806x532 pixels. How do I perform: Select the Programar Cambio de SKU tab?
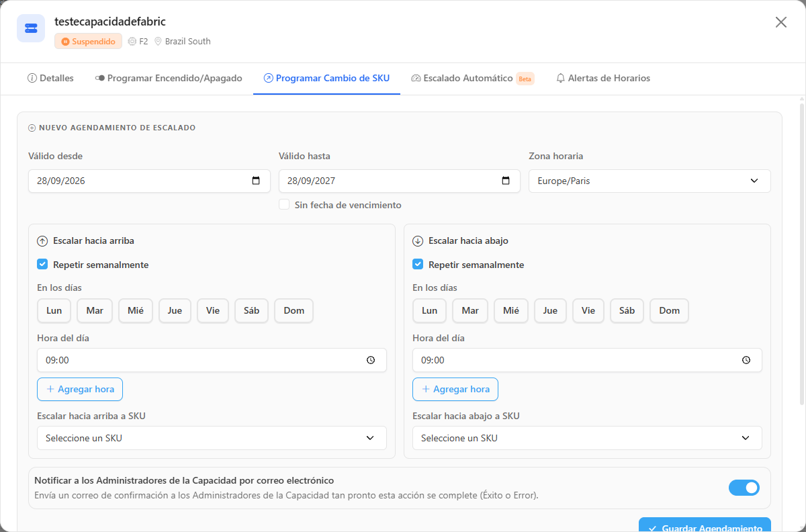[x=326, y=78]
